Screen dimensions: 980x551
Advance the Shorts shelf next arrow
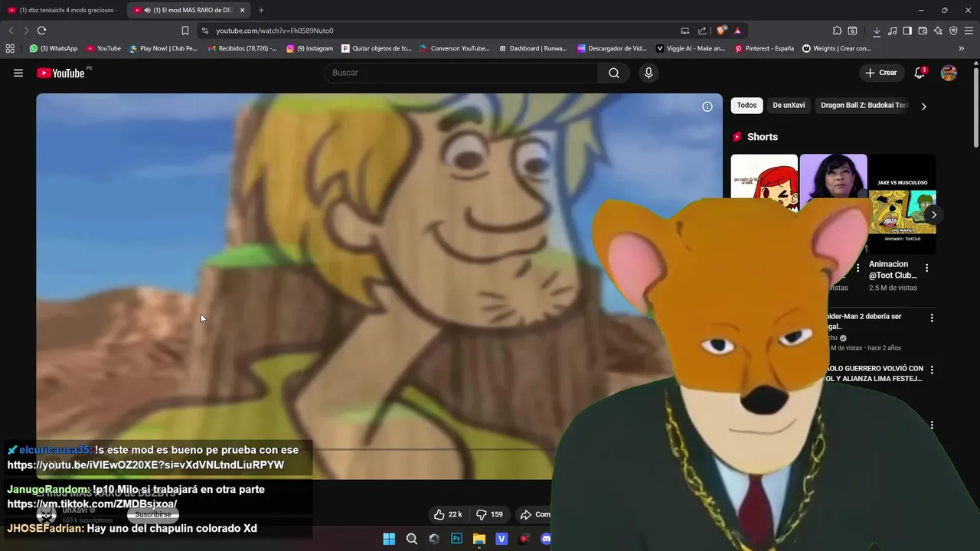(933, 214)
